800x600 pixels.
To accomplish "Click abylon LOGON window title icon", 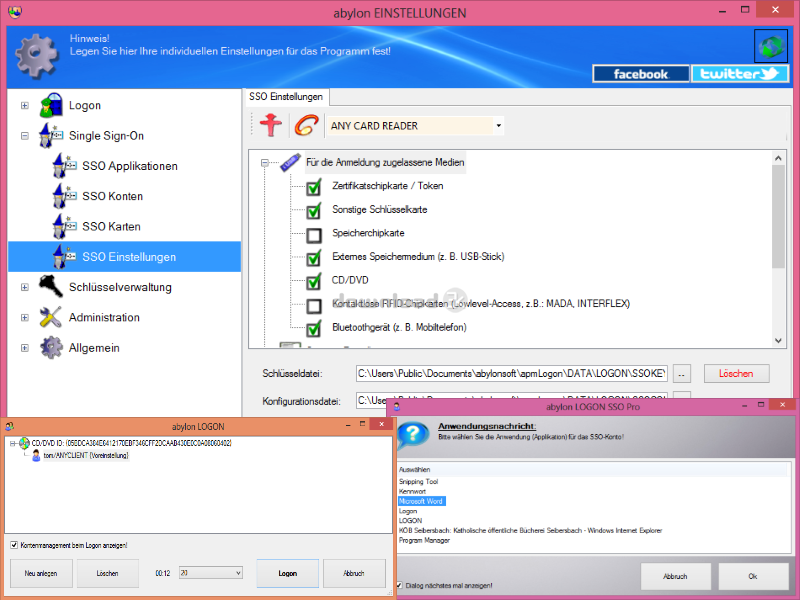I will [x=9, y=426].
